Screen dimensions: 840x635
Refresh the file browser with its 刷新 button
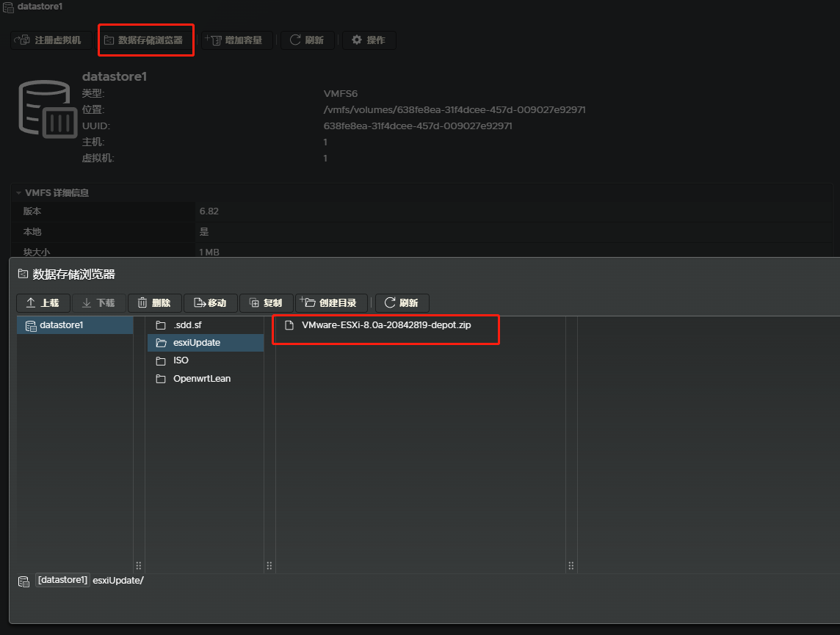click(x=402, y=303)
